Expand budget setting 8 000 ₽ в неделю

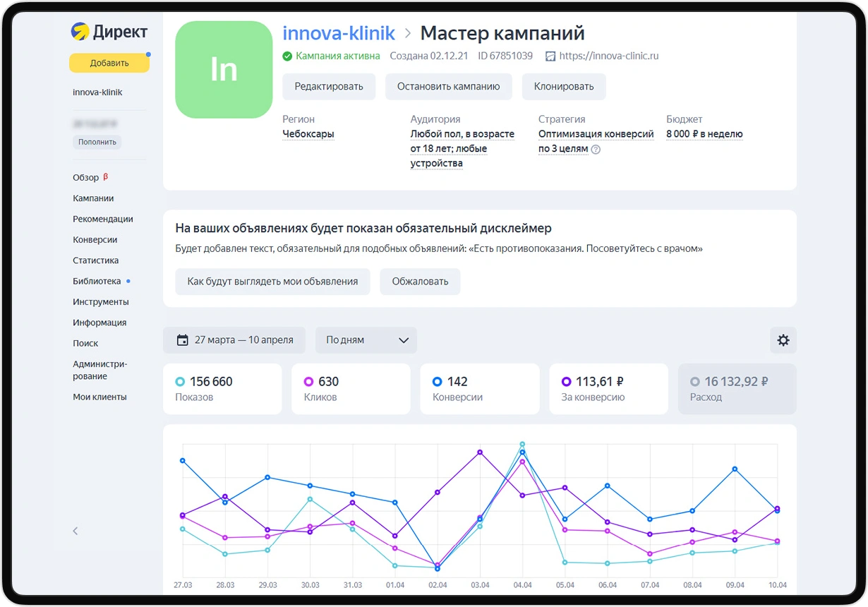tap(704, 134)
